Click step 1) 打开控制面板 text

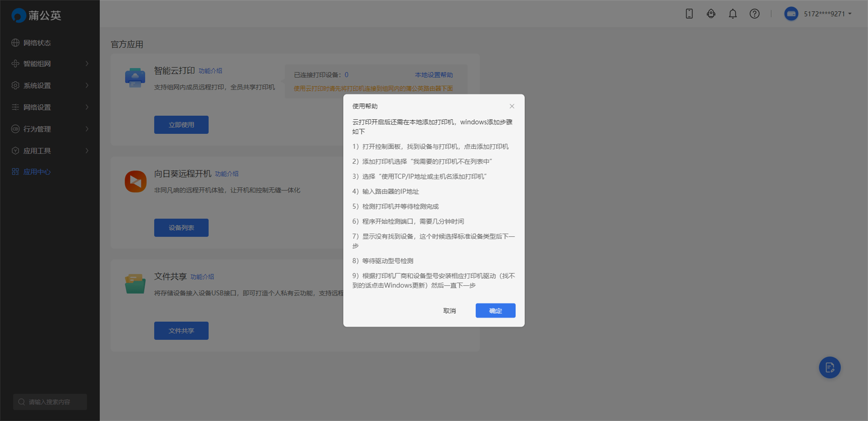coord(430,147)
